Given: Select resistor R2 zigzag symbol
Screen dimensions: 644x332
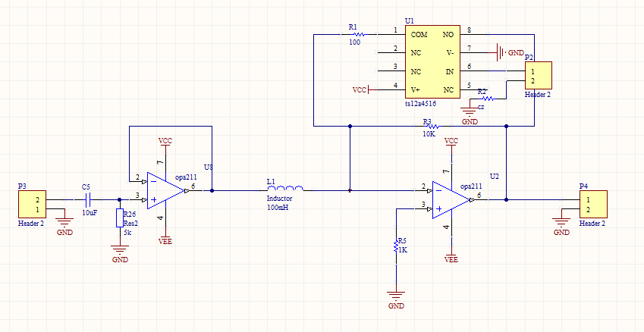Looking at the screenshot, I should (488, 99).
